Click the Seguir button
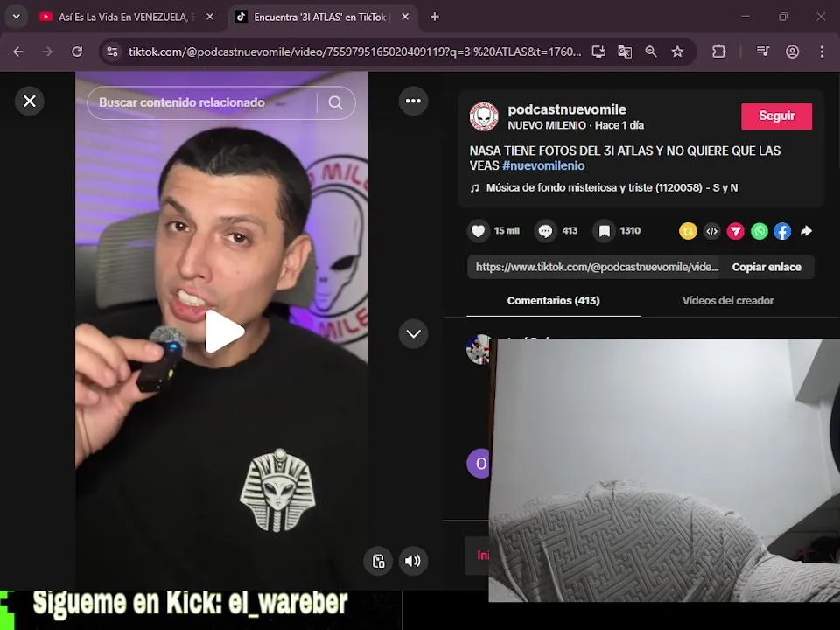Screen dimensions: 840x630 pos(776,115)
